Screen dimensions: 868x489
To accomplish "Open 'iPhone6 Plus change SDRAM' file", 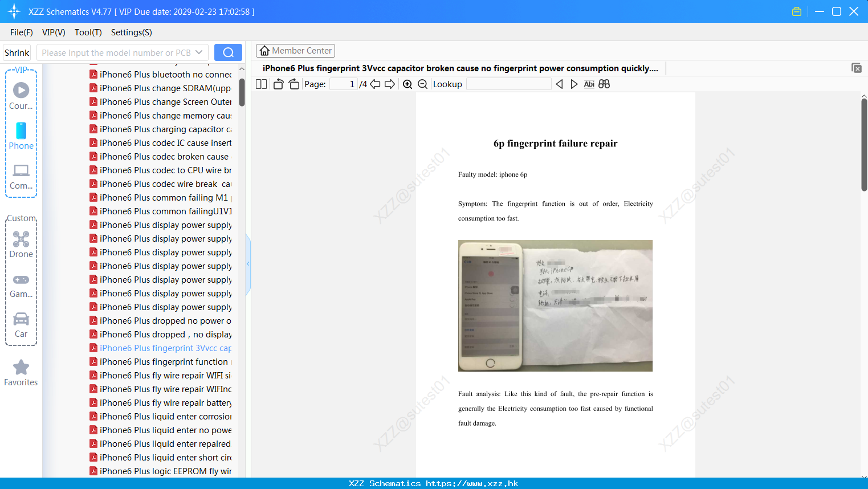I will tap(160, 88).
